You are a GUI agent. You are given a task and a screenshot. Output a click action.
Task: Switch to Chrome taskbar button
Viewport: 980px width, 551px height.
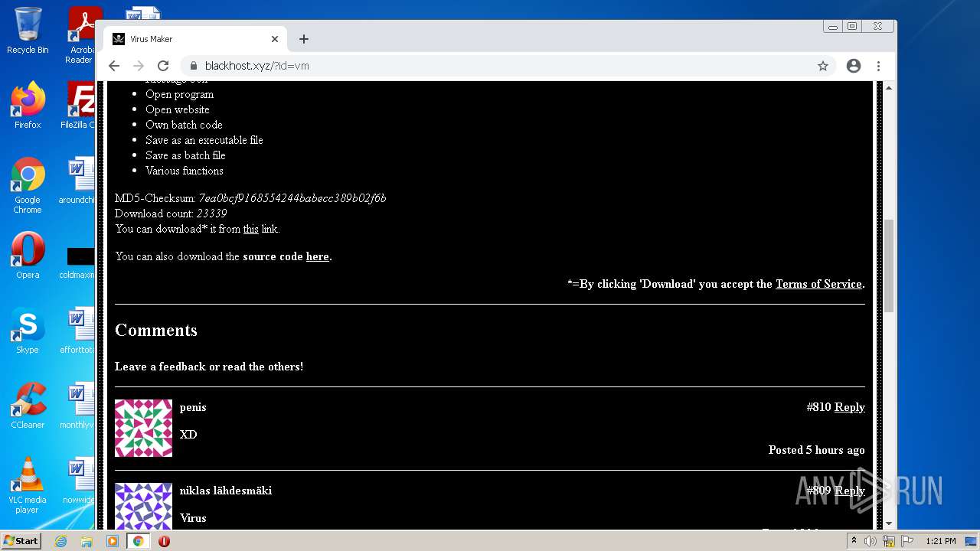139,541
